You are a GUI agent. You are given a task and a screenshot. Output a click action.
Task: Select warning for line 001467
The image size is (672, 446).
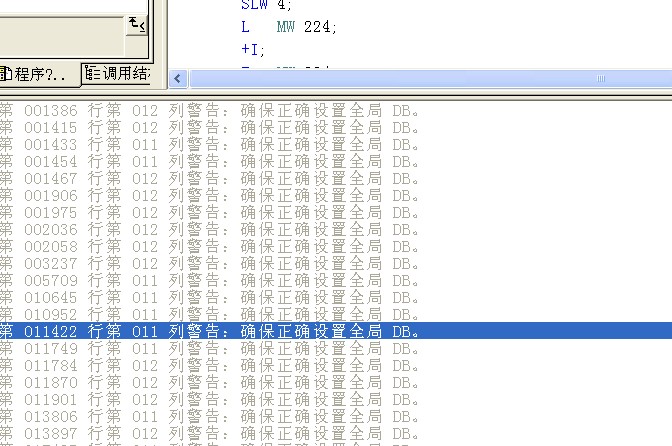[336, 179]
